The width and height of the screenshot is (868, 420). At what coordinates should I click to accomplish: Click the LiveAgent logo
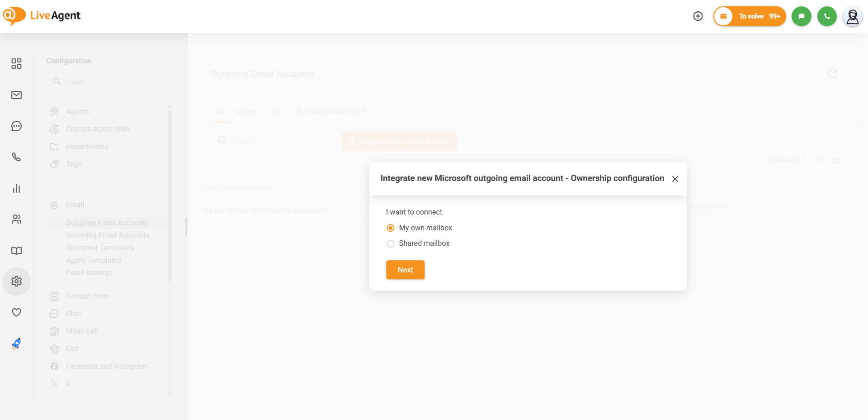point(42,15)
